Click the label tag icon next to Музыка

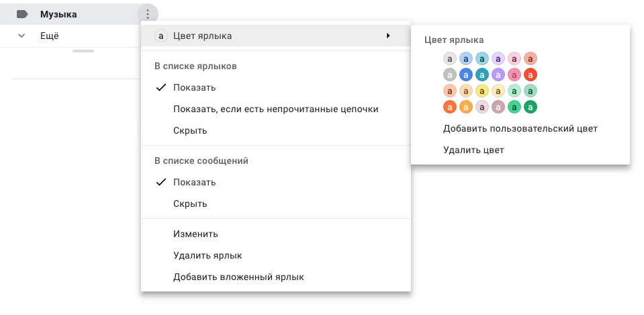[22, 14]
